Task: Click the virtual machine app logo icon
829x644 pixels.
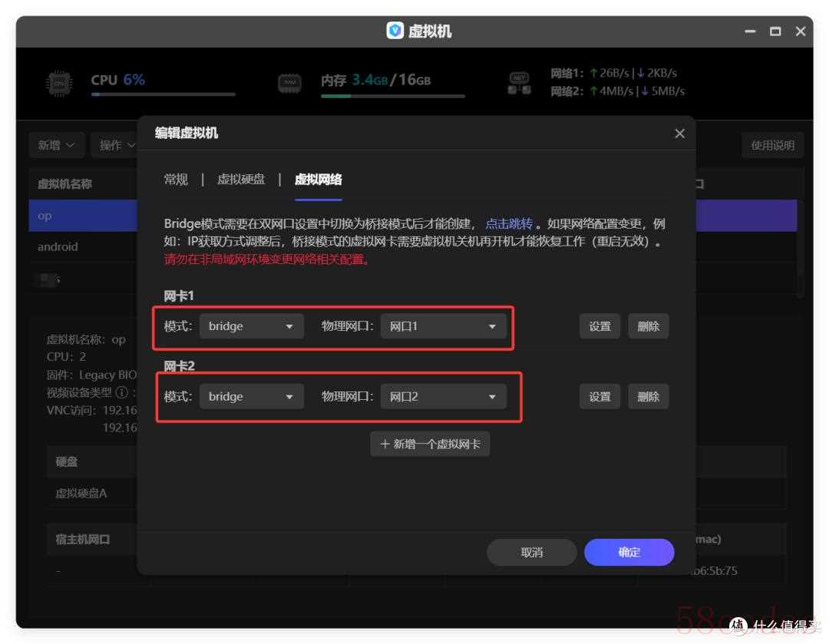Action: coord(395,31)
